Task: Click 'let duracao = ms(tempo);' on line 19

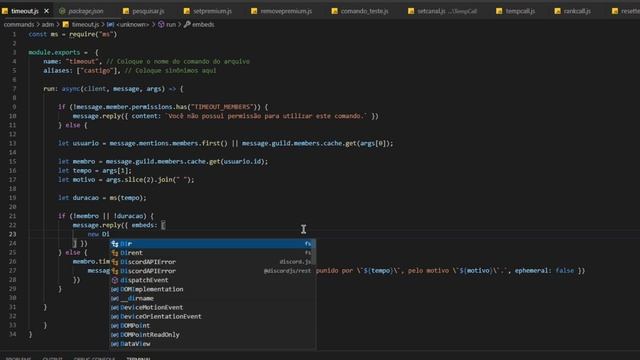Action: (102, 198)
